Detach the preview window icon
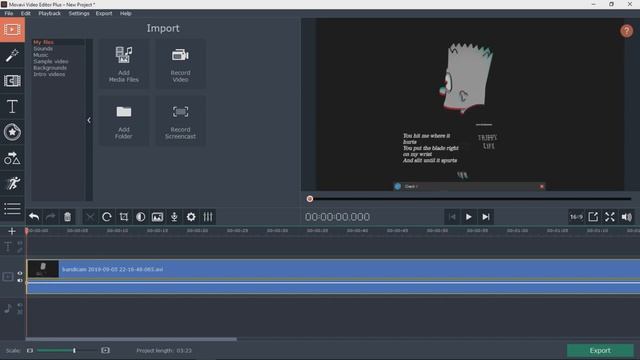This screenshot has height=360, width=640. pyautogui.click(x=593, y=217)
